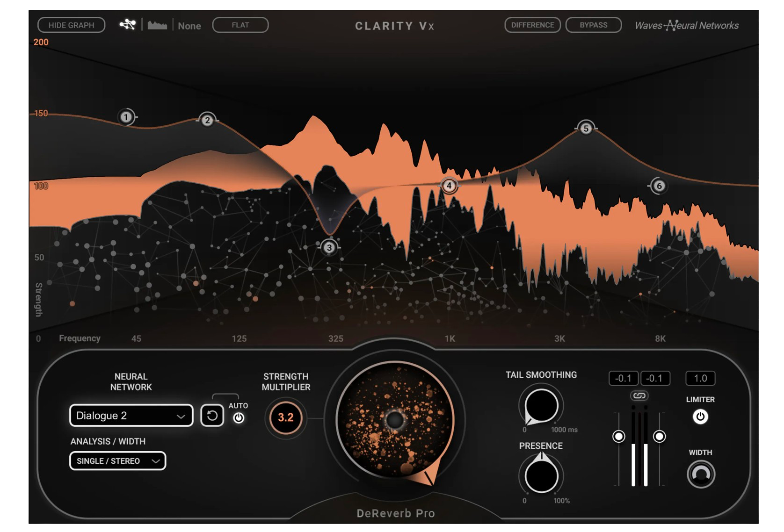Screen dimensions: 784x532
Task: Click the stereo link chain icon
Action: (639, 396)
